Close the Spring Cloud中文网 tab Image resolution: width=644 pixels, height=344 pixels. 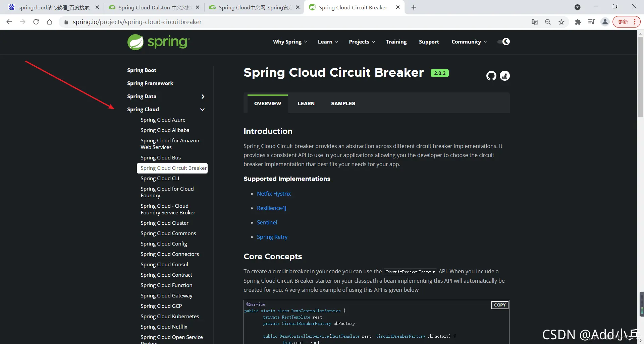click(298, 7)
